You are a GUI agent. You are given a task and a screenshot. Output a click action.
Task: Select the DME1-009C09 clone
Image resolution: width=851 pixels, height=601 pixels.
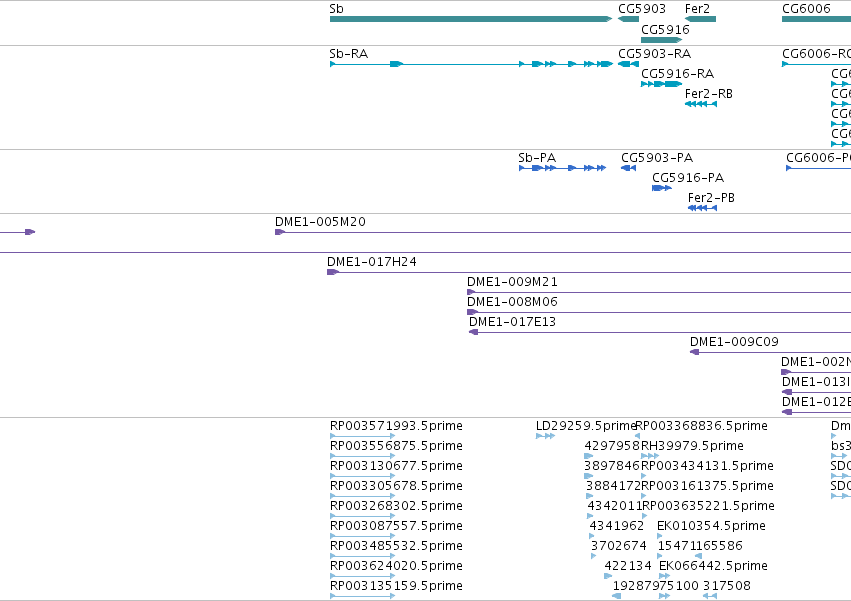click(x=770, y=352)
